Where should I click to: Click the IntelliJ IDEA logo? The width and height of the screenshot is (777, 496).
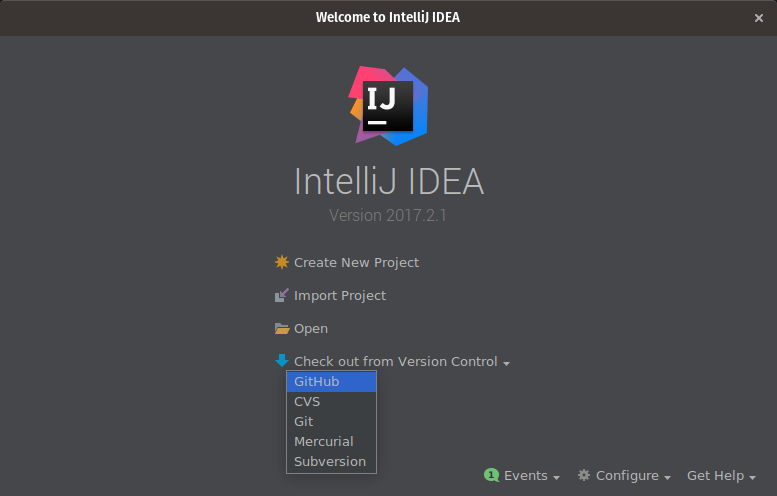point(388,103)
